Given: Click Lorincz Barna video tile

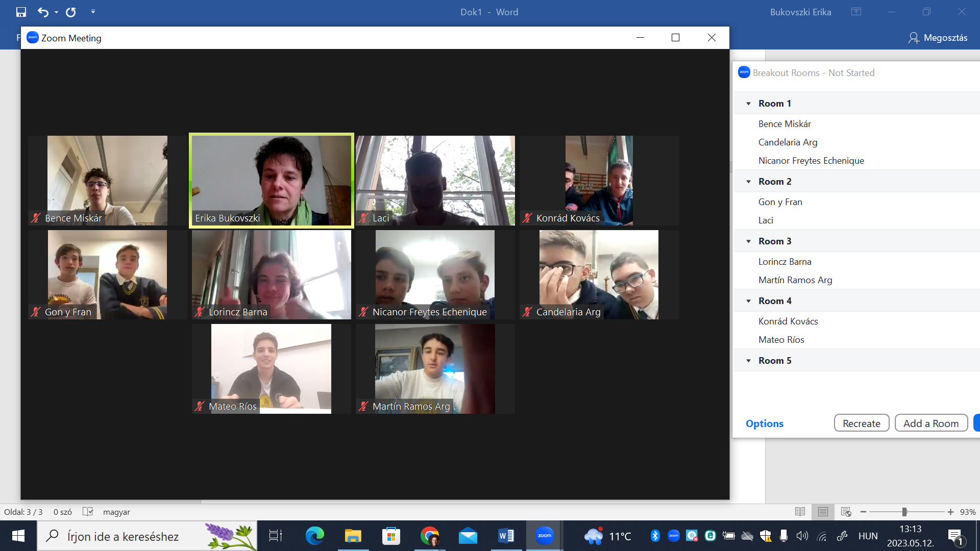Looking at the screenshot, I should [272, 274].
